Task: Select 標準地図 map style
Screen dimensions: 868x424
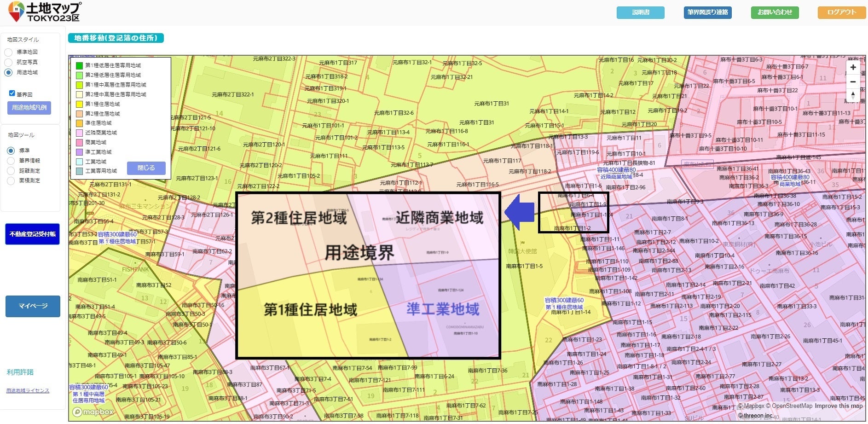Action: click(x=8, y=52)
